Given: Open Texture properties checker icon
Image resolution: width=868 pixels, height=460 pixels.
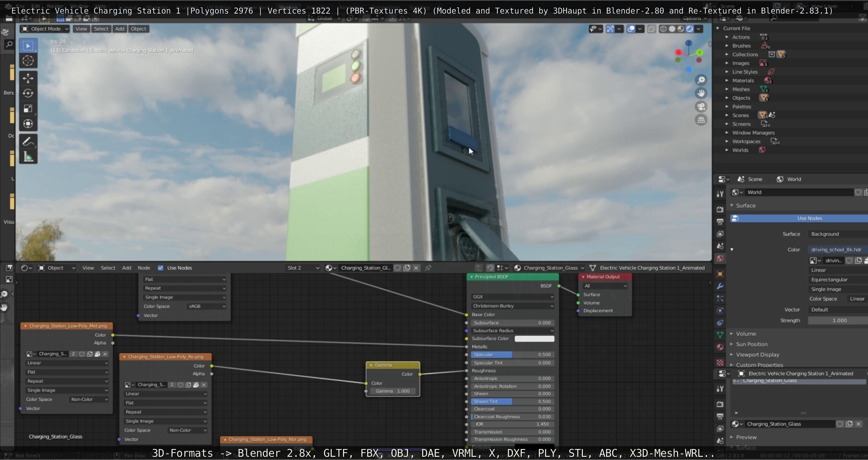Looking at the screenshot, I should (x=720, y=363).
